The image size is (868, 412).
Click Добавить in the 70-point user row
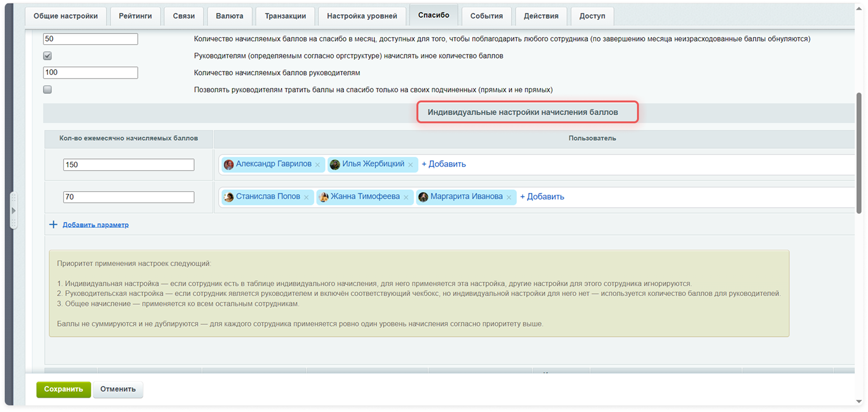(542, 197)
